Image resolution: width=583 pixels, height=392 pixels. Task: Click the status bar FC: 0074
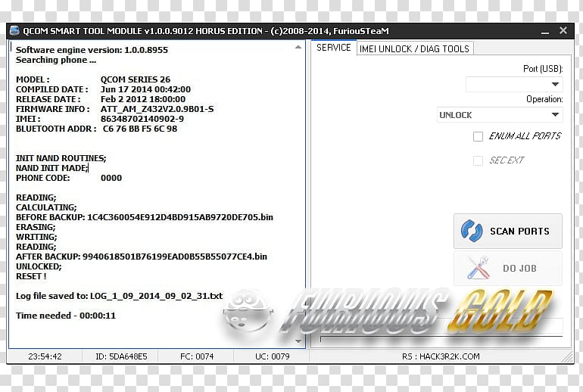click(197, 356)
